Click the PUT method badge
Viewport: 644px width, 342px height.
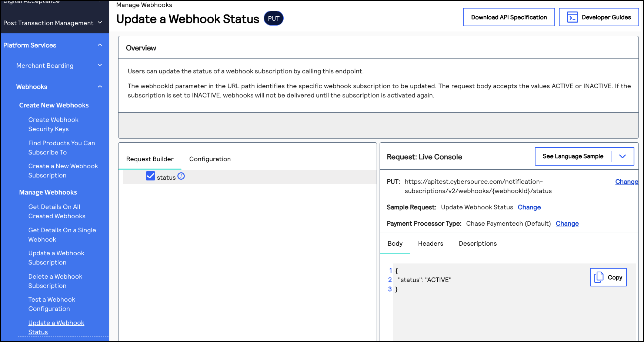pos(273,18)
